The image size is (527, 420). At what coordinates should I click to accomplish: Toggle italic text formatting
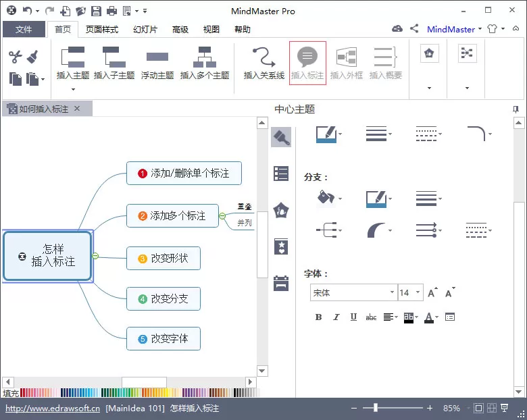coord(336,317)
